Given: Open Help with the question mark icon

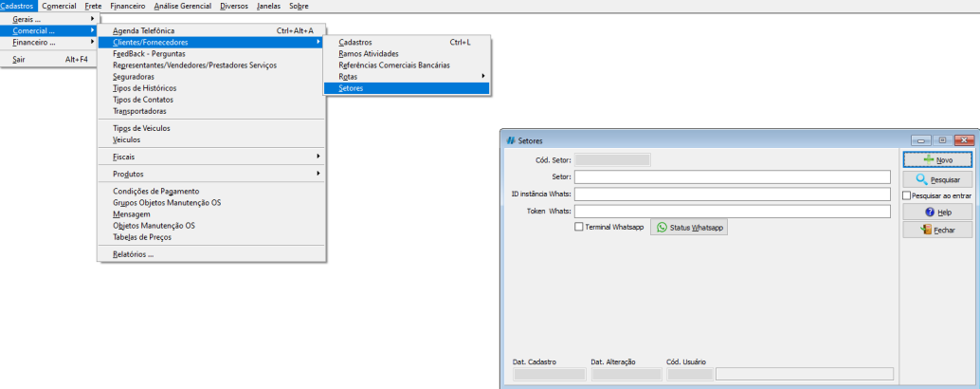Looking at the screenshot, I should click(x=936, y=213).
